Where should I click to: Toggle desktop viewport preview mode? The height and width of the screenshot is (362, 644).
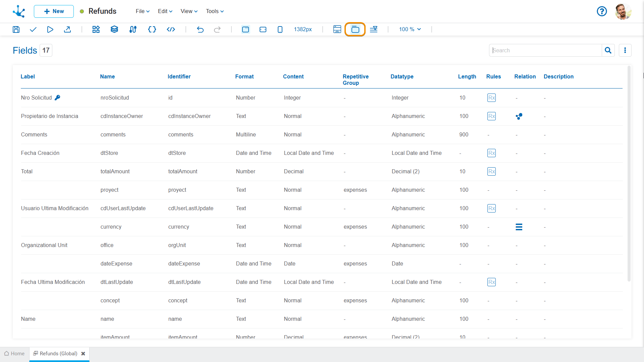(x=246, y=29)
